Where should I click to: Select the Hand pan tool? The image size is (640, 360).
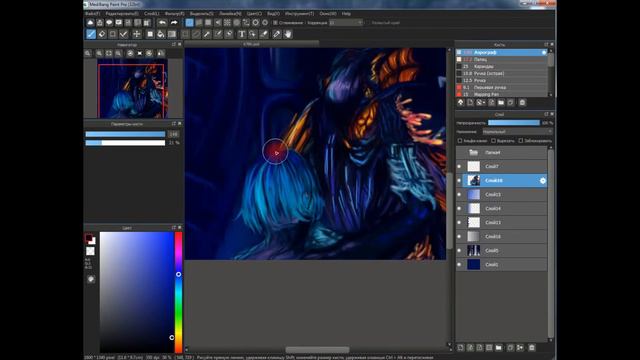click(x=288, y=34)
